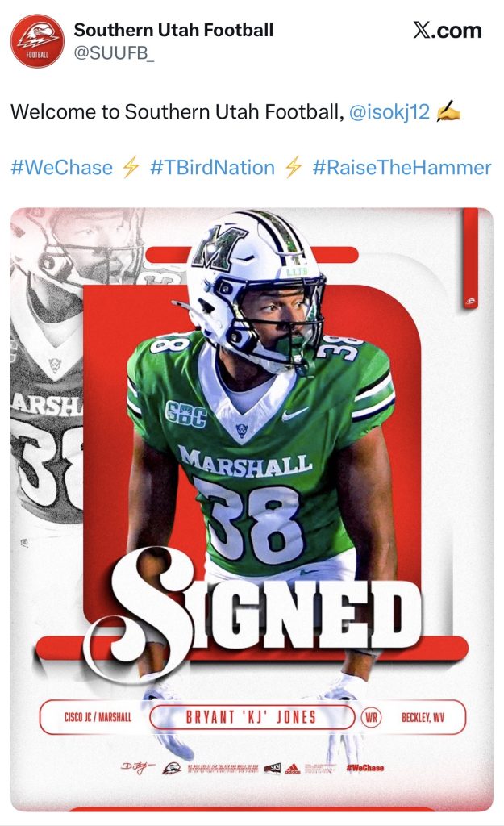This screenshot has width=504, height=826.
Task: Click the writing hand emoji
Action: point(448,112)
